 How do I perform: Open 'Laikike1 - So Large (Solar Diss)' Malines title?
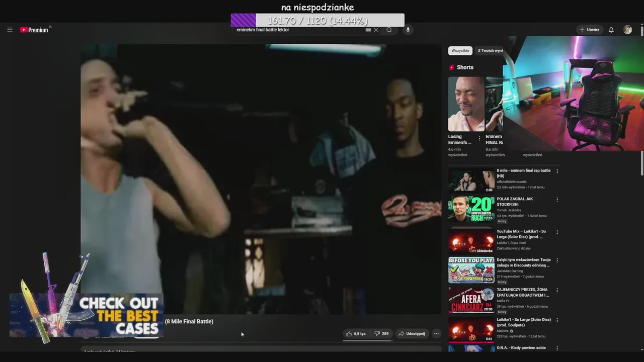pyautogui.click(x=524, y=322)
